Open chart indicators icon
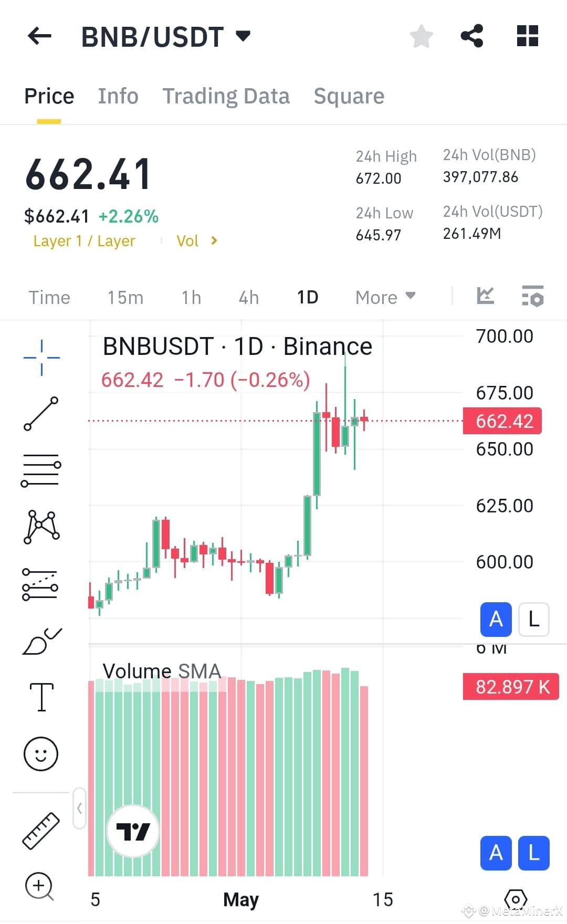 coord(485,296)
